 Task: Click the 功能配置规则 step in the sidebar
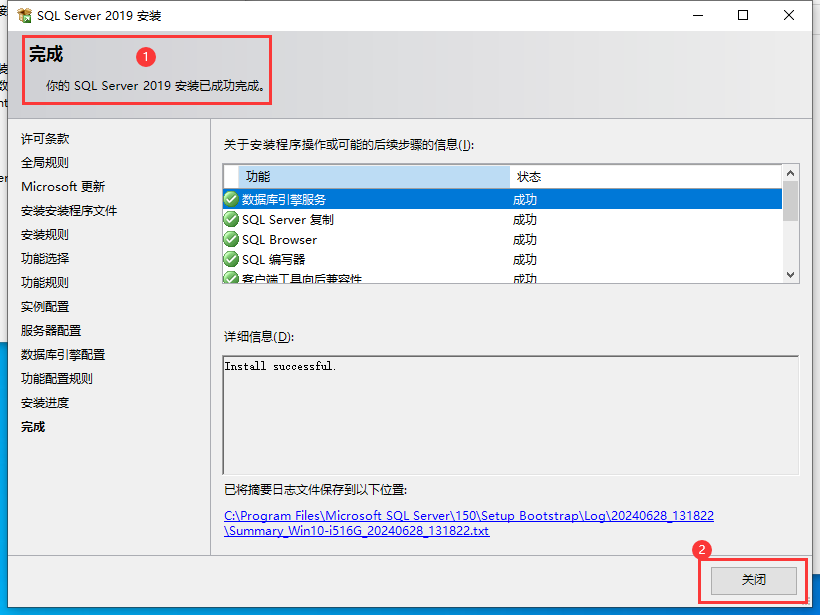click(57, 379)
